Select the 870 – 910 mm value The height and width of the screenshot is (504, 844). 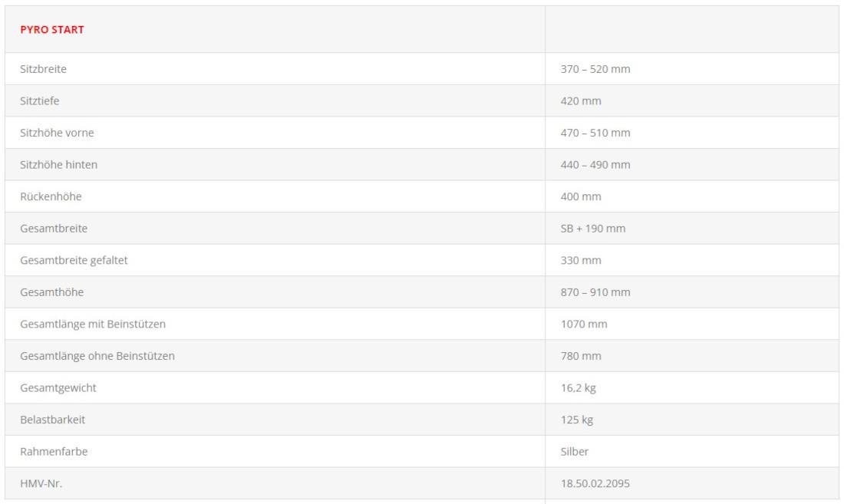[x=595, y=293]
